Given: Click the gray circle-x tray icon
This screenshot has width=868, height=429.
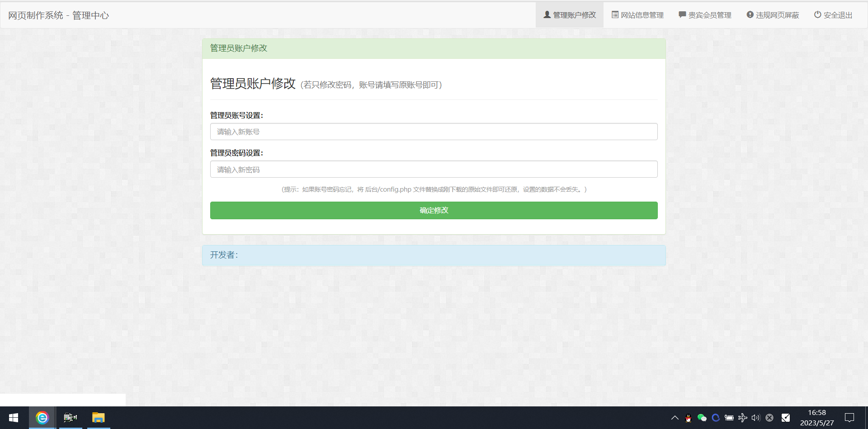Looking at the screenshot, I should tap(769, 418).
